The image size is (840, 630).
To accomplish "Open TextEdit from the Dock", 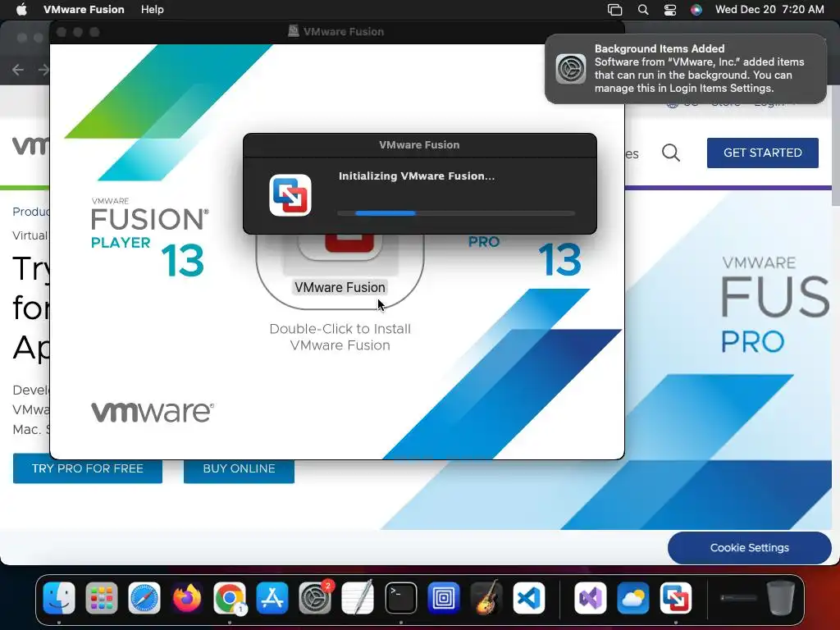I will 358,598.
